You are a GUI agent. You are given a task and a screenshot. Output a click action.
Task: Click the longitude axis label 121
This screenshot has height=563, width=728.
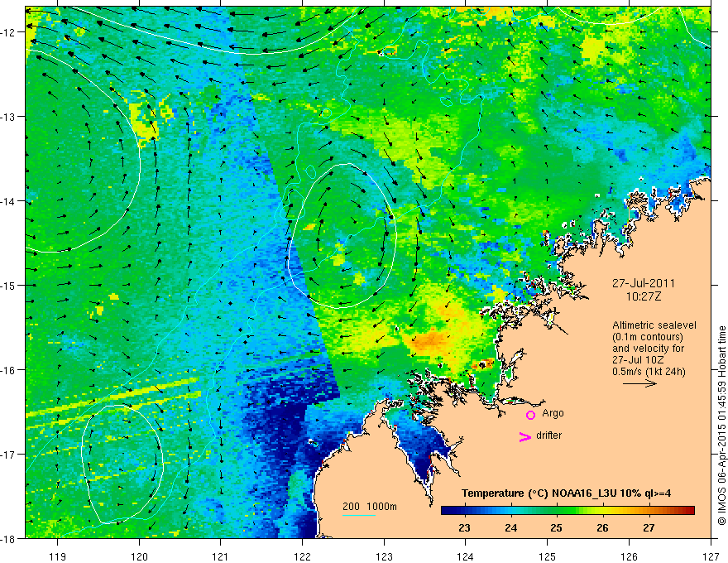pos(221,556)
